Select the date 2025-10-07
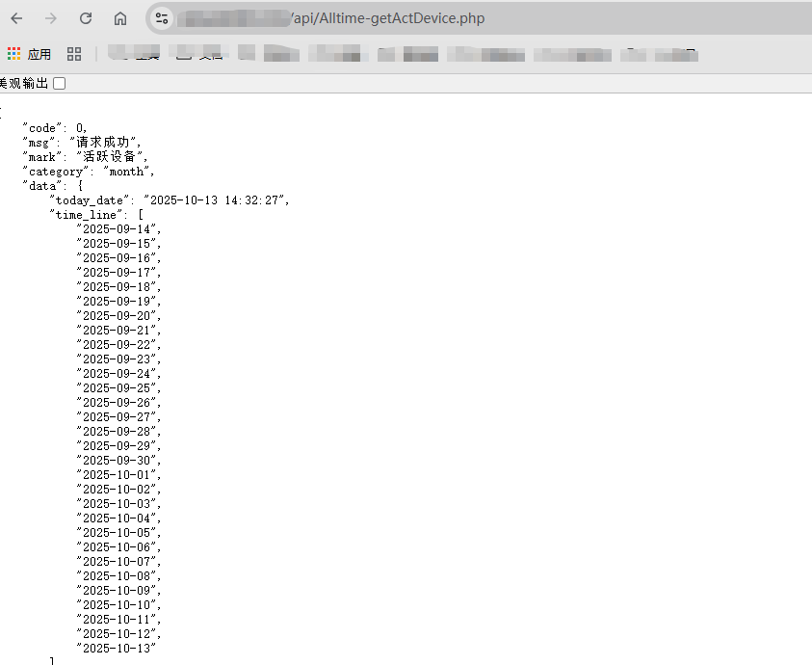 point(116,562)
